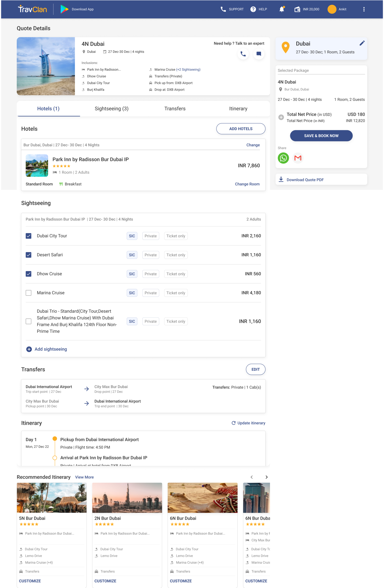Click the Download Quote PDF arrow icon
This screenshot has height=588, width=384.
click(281, 179)
